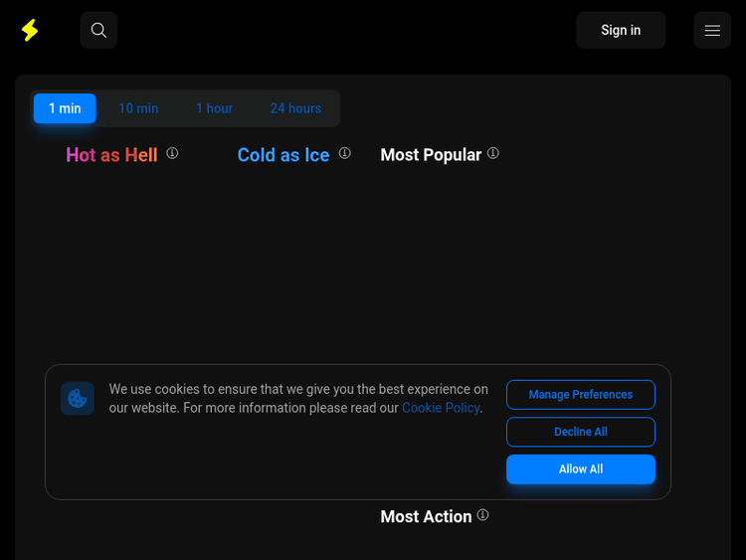The height and width of the screenshot is (560, 746).
Task: Switch to the 24 hours timeframe
Action: click(295, 108)
